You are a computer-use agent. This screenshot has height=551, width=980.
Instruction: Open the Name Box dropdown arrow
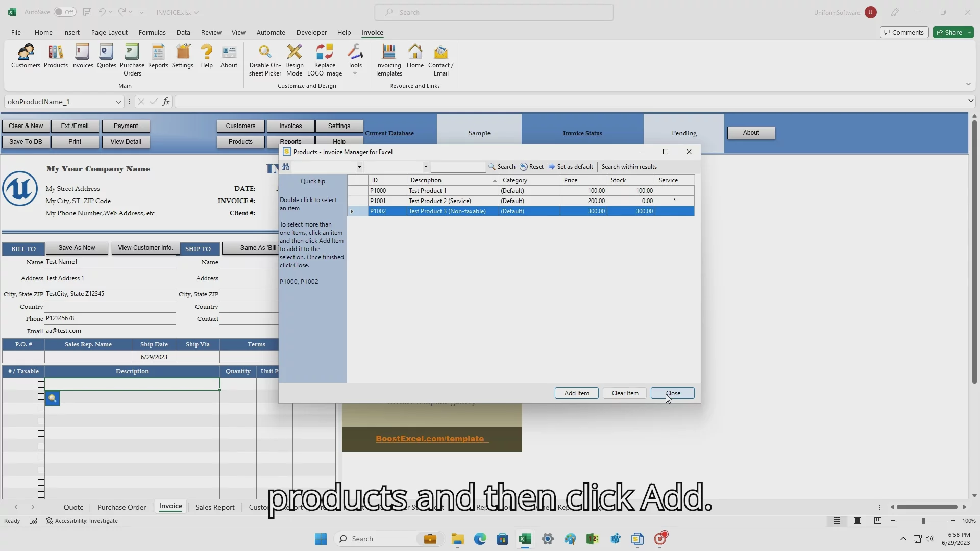point(118,102)
